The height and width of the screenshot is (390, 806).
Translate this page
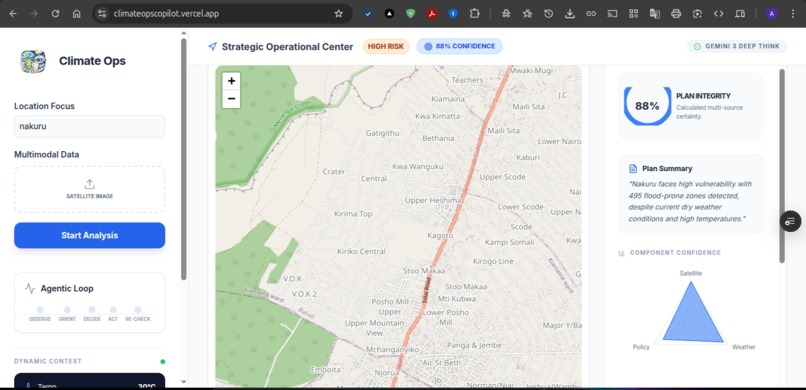pos(654,14)
